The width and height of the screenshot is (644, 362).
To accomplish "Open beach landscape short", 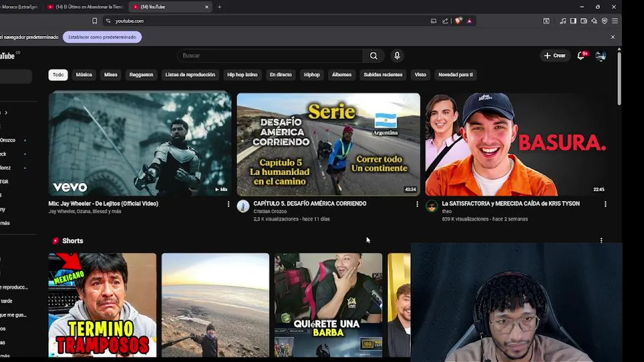I will [215, 305].
